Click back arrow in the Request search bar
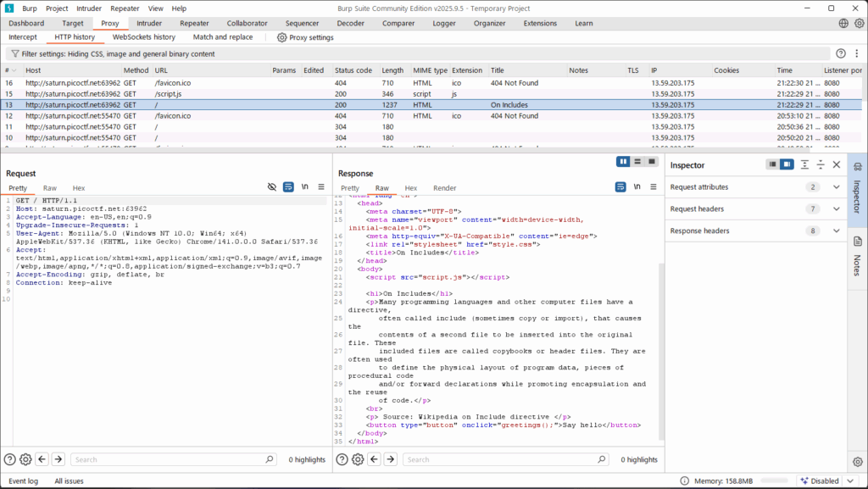This screenshot has height=489, width=868. click(42, 459)
